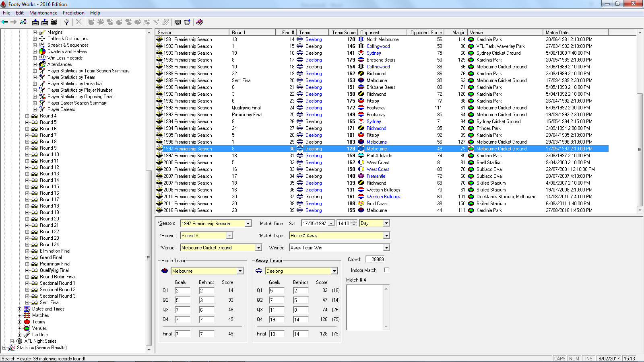
Task: Expand the Round 10 tree node
Action: (x=27, y=154)
